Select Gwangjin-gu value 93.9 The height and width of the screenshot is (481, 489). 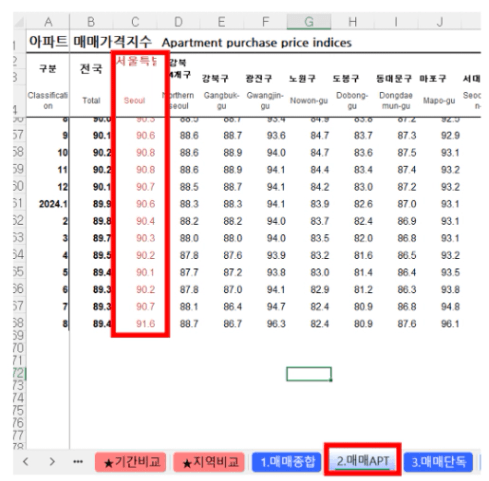click(276, 255)
